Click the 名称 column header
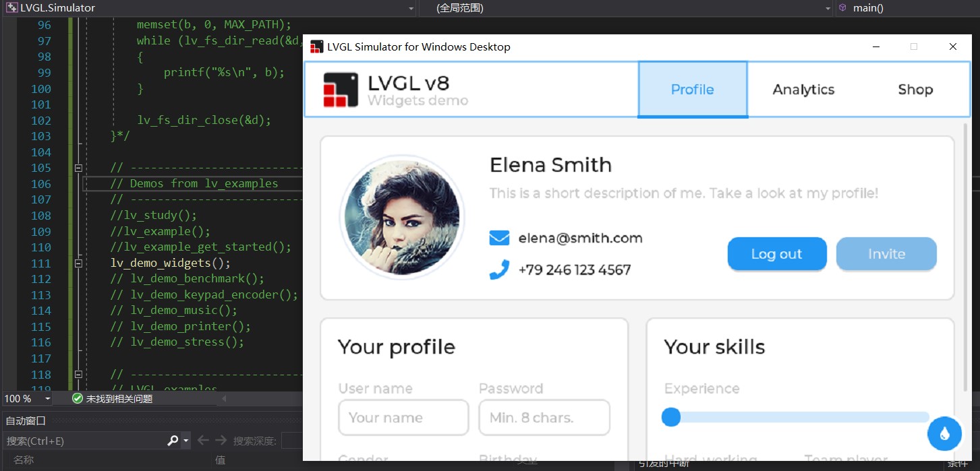Viewport: 980px width, 471px height. point(24,460)
